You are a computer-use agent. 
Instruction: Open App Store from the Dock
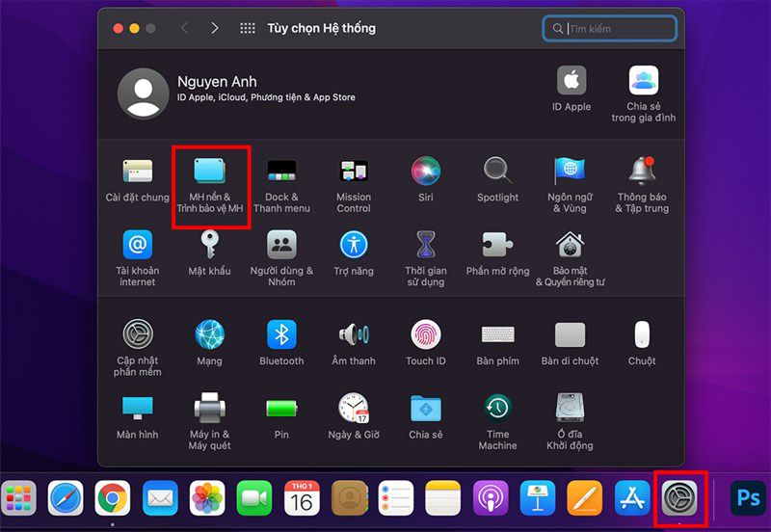632,498
